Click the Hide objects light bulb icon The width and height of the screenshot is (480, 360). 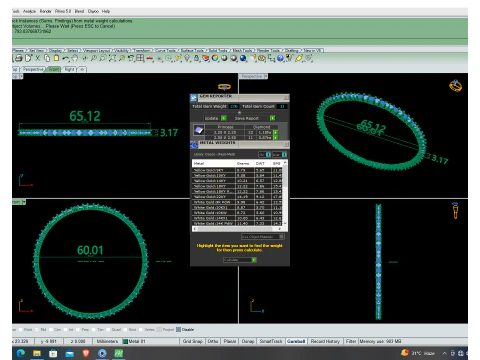188,58
